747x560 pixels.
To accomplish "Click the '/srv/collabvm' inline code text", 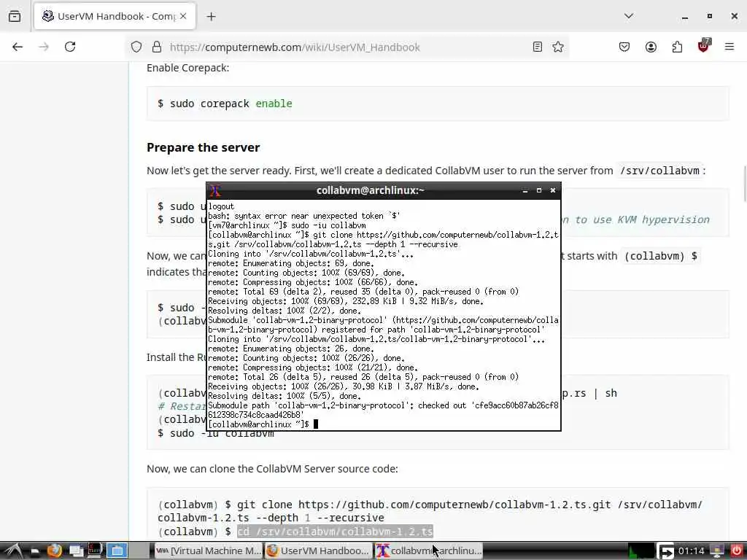I will tap(659, 171).
